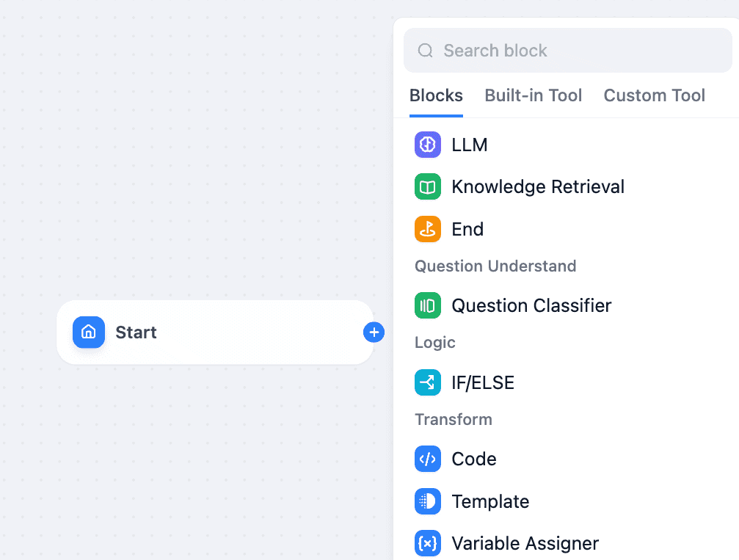Click the blue home icon on Start node

(x=89, y=332)
